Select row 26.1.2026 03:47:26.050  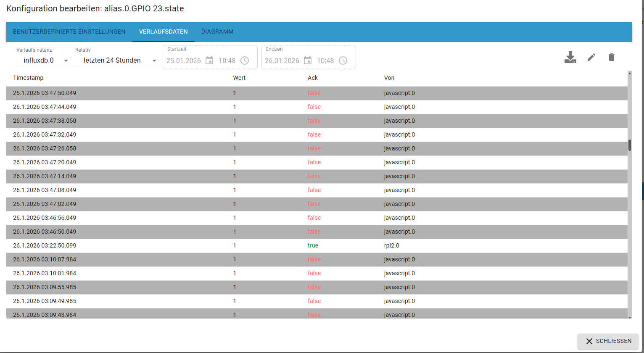pos(317,148)
